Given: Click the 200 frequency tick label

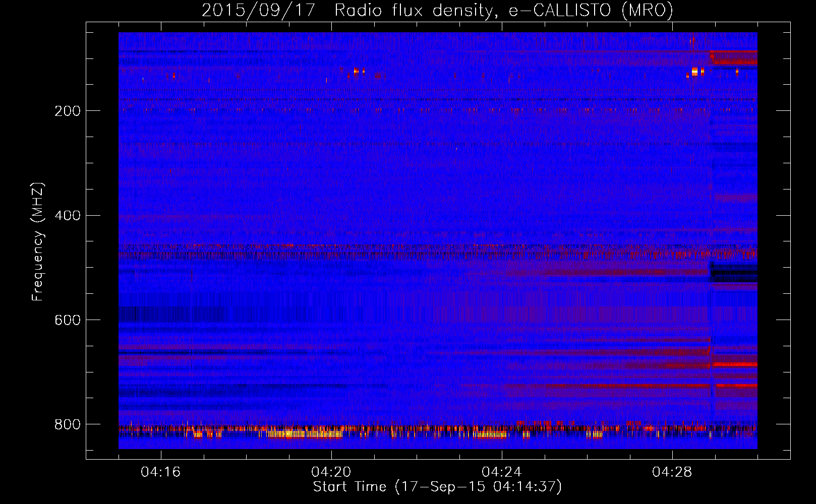Looking at the screenshot, I should coord(68,111).
